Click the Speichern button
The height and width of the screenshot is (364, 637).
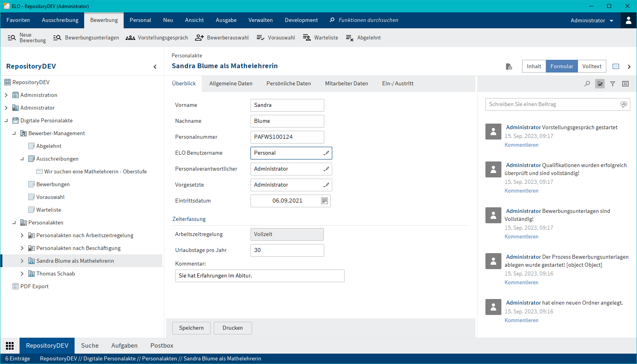click(191, 328)
